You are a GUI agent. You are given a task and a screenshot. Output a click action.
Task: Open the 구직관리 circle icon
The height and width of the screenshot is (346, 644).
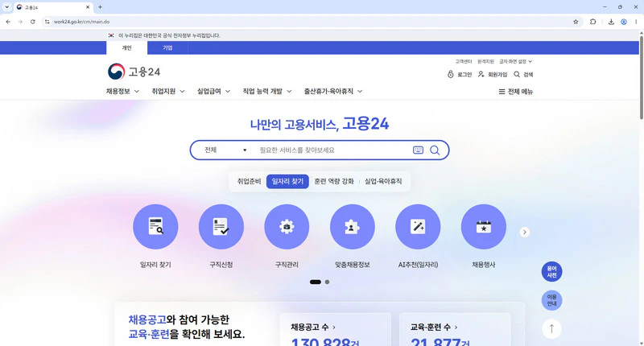[x=287, y=227]
